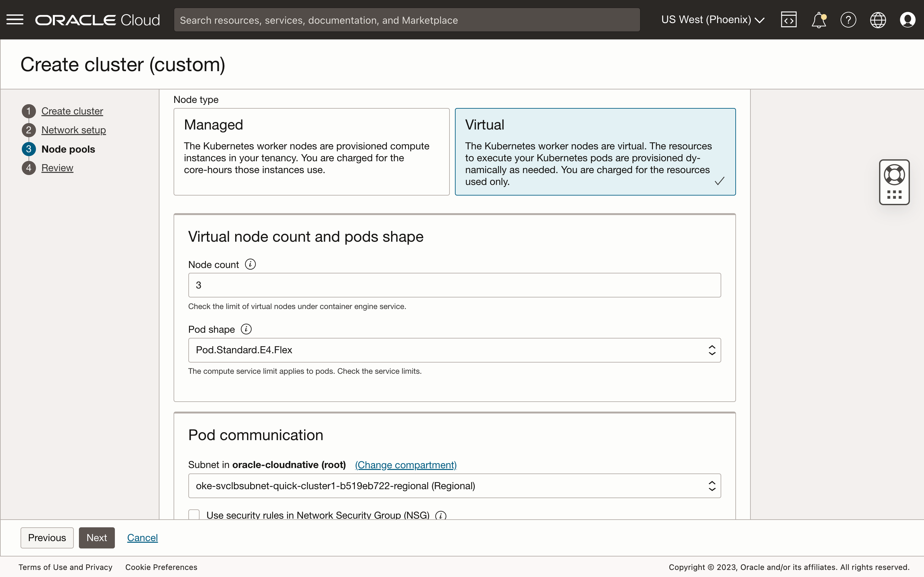Open the navigation hamburger menu

coord(15,20)
